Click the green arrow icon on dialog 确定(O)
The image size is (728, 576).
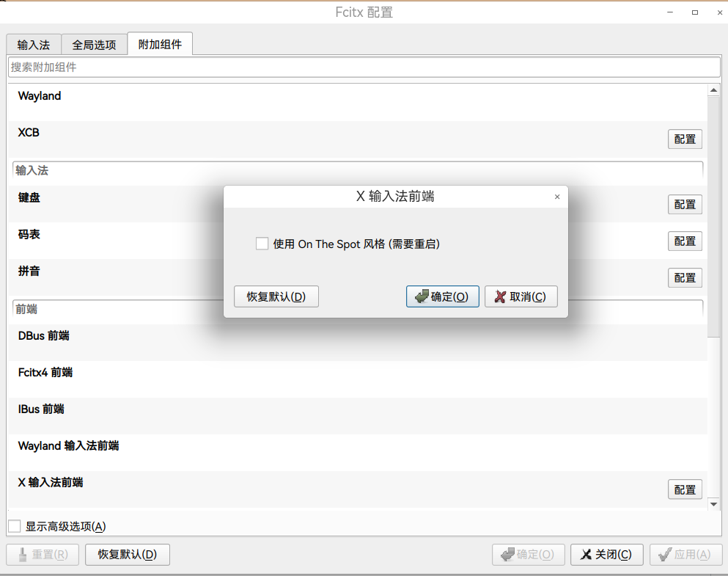(x=422, y=296)
